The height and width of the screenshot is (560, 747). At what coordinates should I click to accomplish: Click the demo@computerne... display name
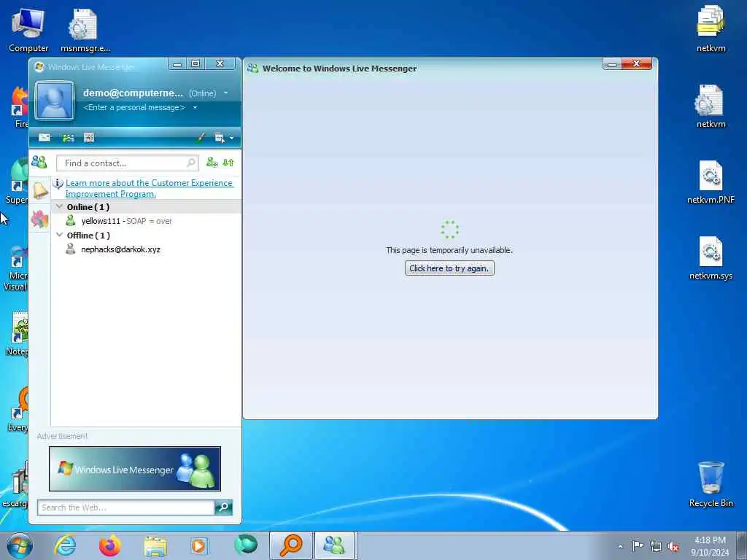(133, 93)
